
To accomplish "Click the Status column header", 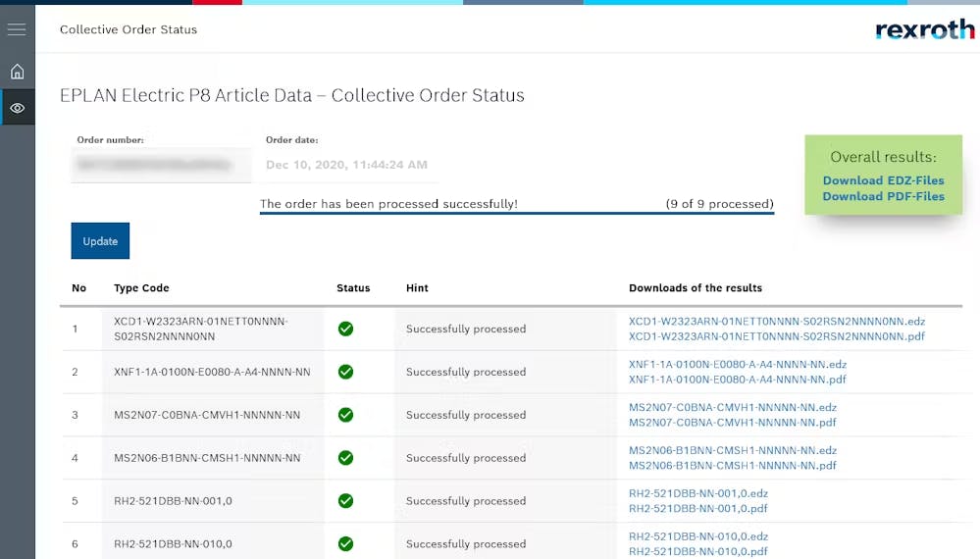I will click(x=353, y=288).
